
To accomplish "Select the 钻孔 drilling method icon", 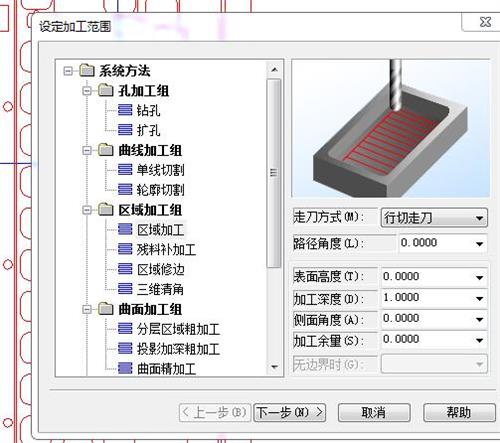I will pyautogui.click(x=125, y=110).
